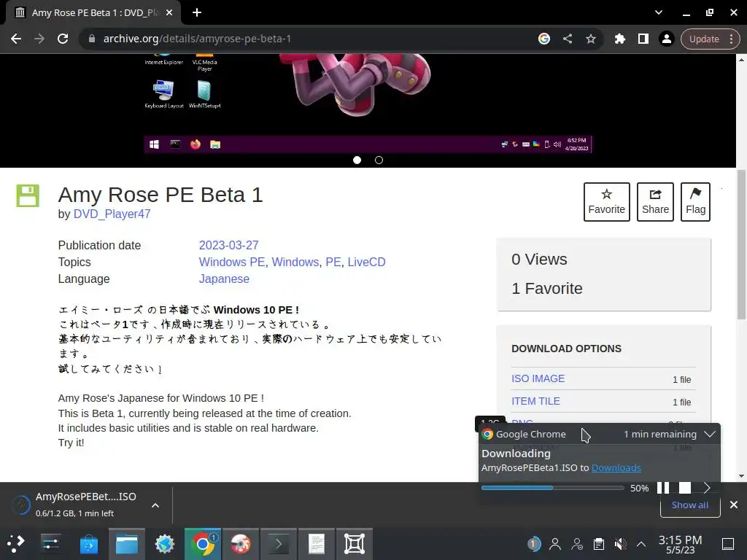Open the square frame taskbar app

coord(355,543)
